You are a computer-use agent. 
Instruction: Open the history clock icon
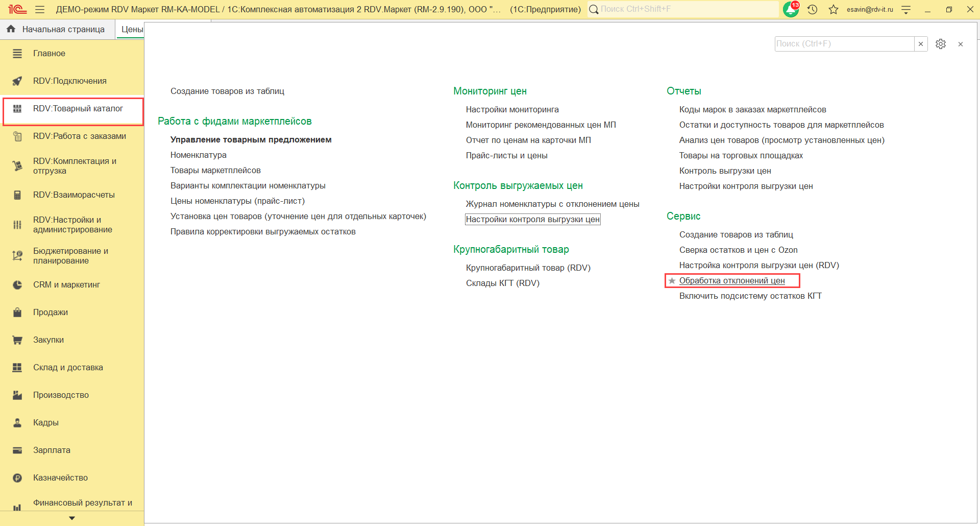(x=813, y=9)
